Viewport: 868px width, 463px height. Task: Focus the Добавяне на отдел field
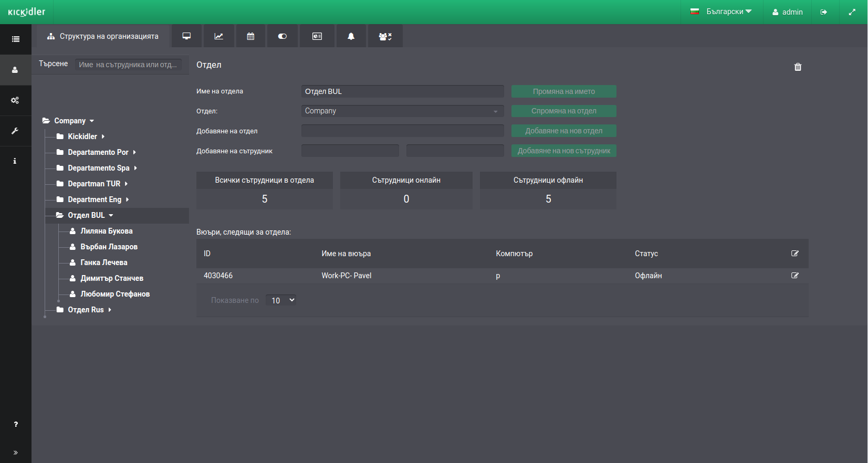click(x=402, y=131)
